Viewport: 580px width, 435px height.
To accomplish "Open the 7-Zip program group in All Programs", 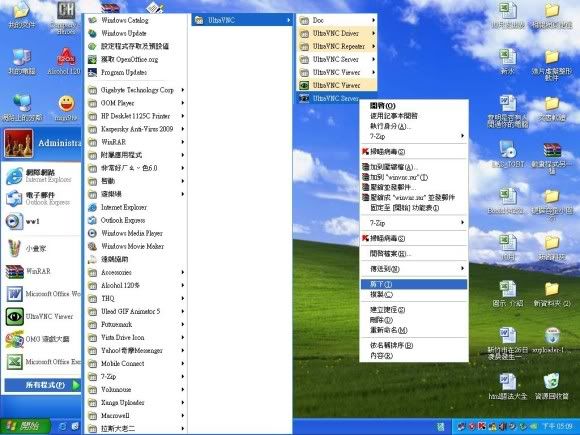I will 135,377.
